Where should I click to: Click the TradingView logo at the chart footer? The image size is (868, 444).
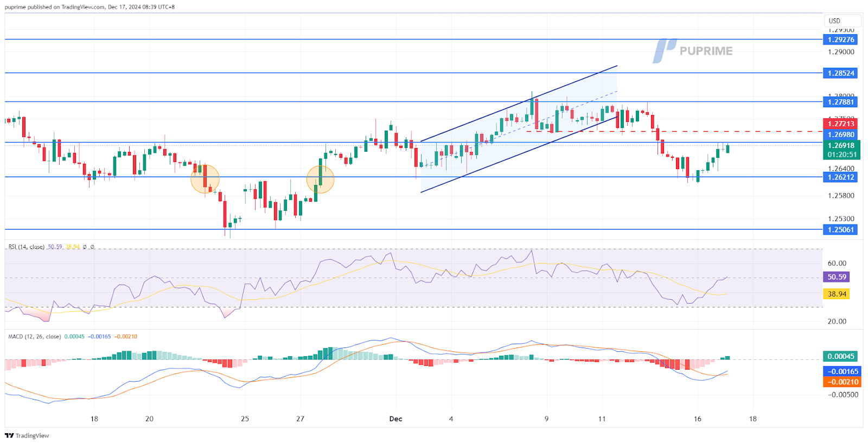[x=27, y=435]
